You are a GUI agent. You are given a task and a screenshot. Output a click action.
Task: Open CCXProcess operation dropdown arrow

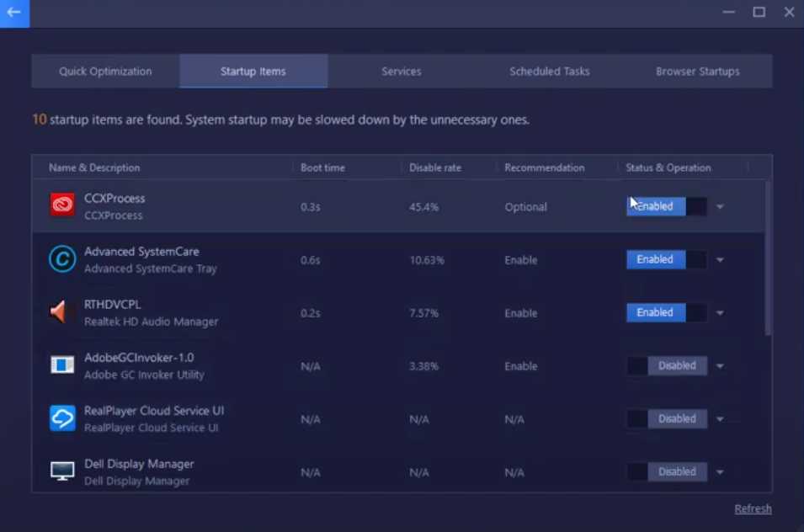tap(720, 207)
